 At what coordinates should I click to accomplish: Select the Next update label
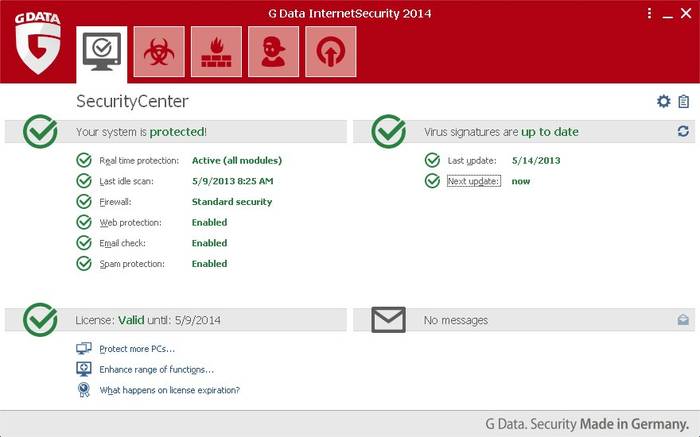[473, 181]
